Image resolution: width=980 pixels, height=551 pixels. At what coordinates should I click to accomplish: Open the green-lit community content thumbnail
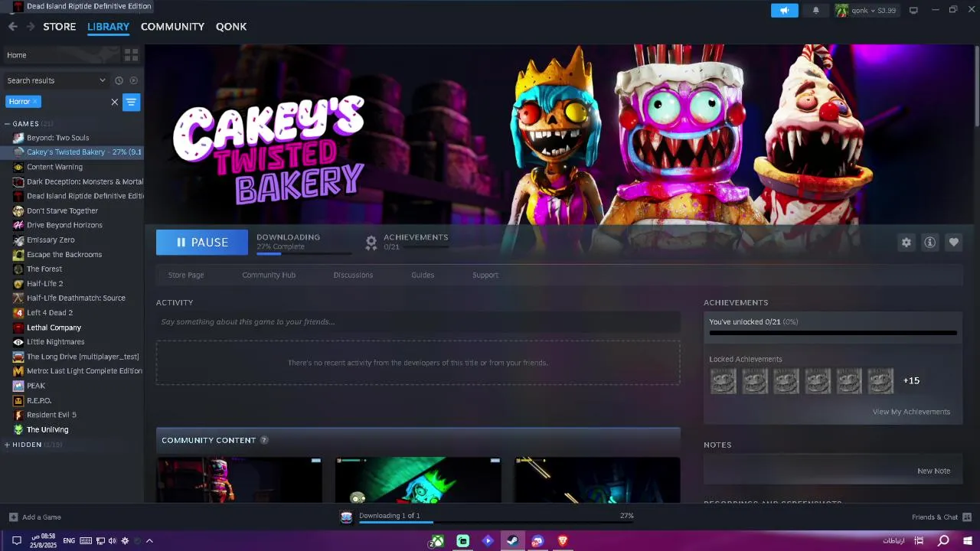click(x=418, y=480)
